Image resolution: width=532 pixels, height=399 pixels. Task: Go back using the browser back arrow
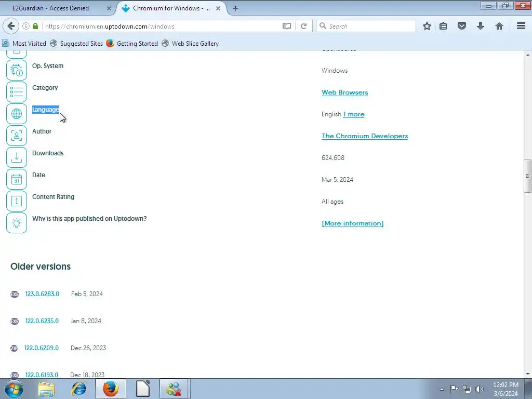coord(11,26)
